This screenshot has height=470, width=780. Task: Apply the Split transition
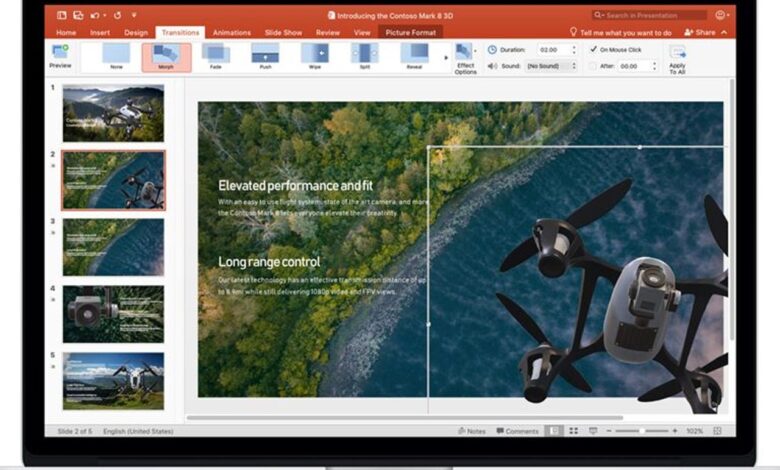(365, 56)
